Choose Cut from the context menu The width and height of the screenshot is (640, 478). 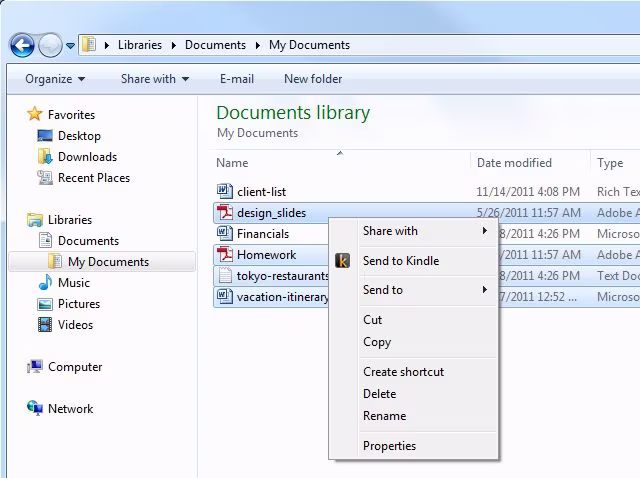click(414, 320)
